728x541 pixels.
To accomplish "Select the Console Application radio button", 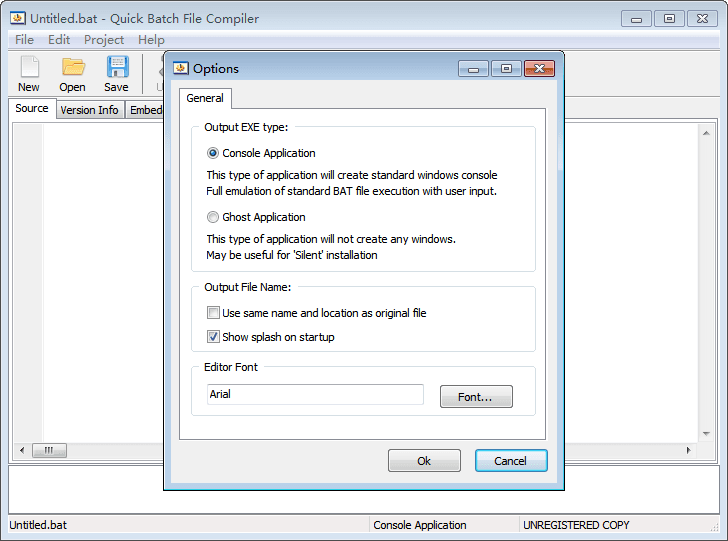I will (x=213, y=153).
